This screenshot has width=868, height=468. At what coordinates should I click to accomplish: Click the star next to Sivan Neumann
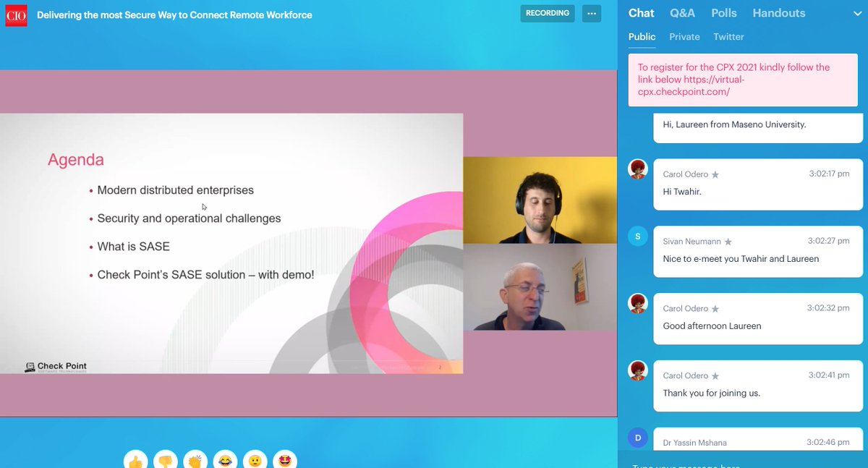click(728, 242)
